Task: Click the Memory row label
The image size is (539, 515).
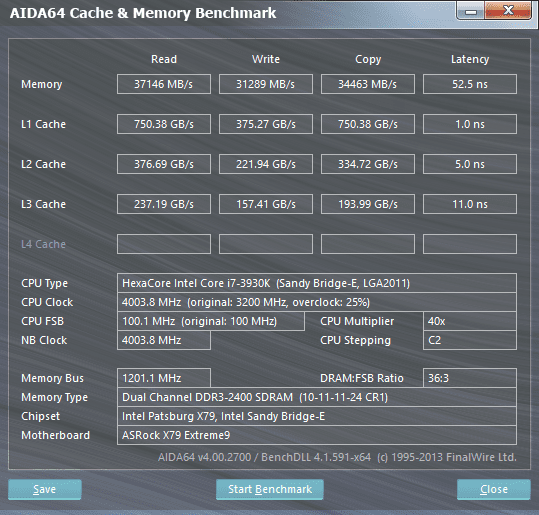Action: coord(42,84)
